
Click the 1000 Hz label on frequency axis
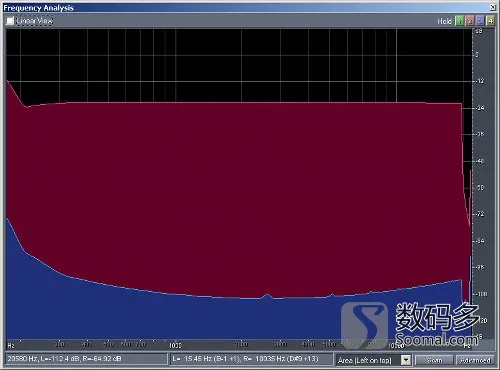[175, 345]
